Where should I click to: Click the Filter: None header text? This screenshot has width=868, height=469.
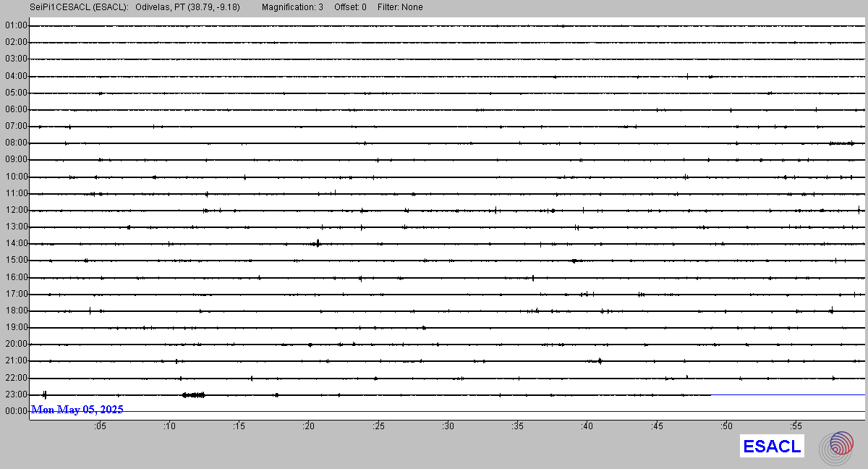(400, 7)
